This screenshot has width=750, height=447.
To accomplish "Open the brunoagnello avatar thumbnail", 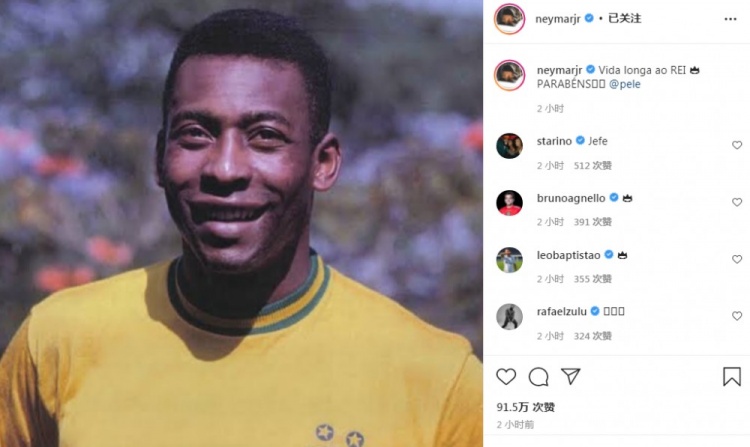I will point(509,202).
